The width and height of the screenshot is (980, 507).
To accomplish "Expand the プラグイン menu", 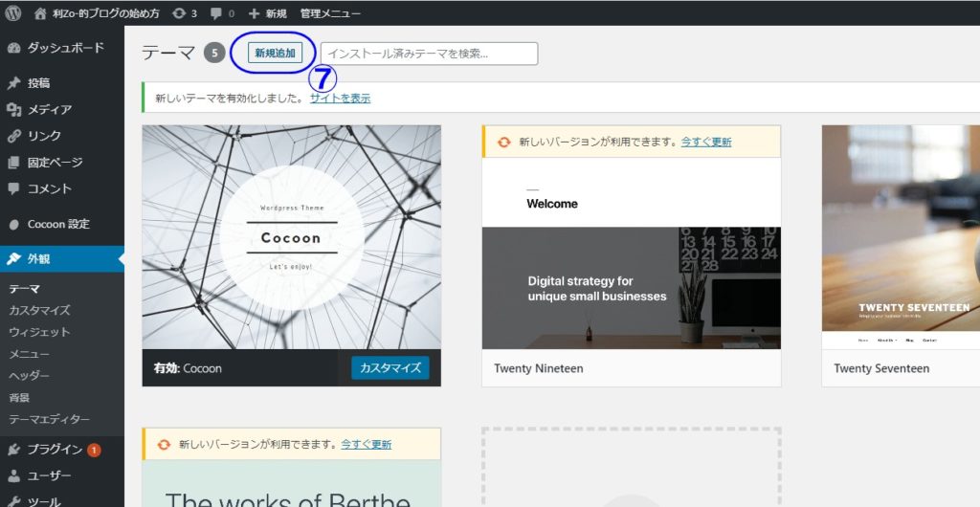I will tap(55, 450).
